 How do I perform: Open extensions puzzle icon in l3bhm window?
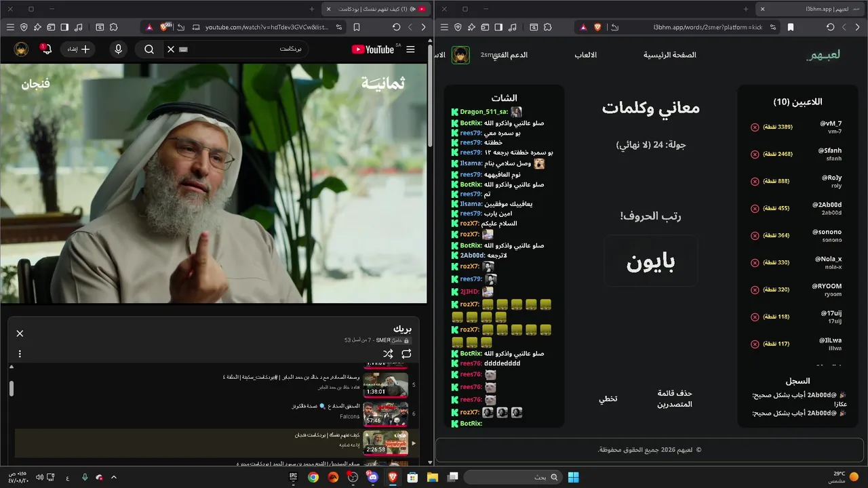click(547, 27)
